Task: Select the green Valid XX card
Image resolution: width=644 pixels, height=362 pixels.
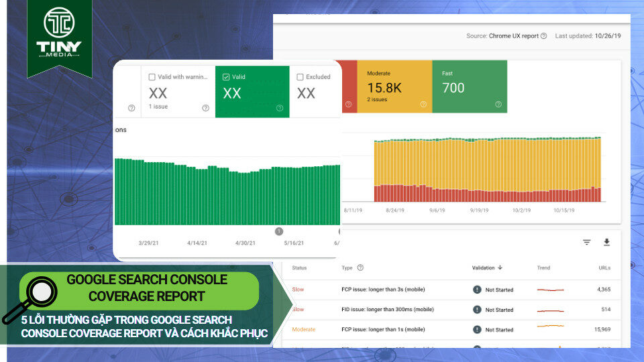Action: 252,92
